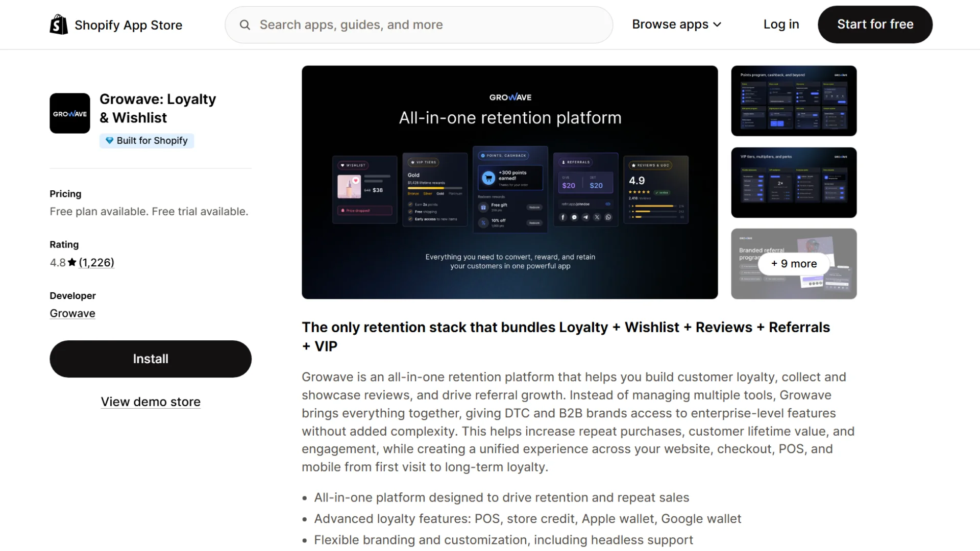The image size is (980, 551).
Task: Click the Growave title heading text
Action: (158, 108)
